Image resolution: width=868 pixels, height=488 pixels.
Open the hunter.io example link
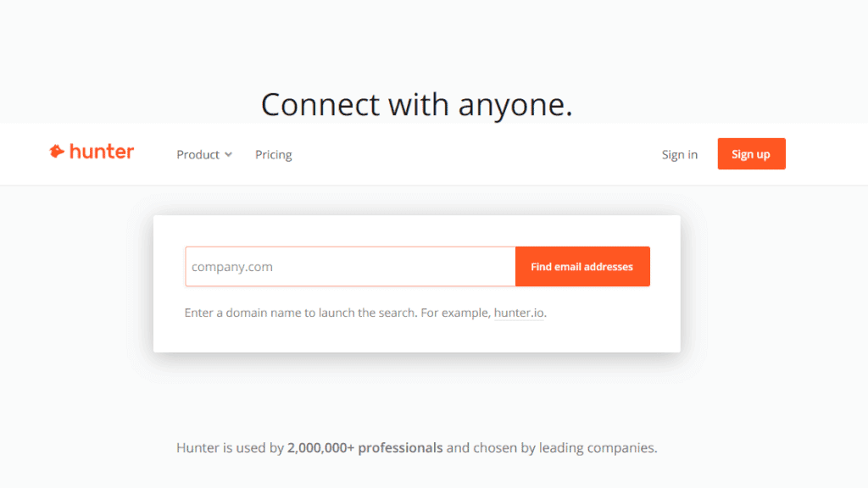(x=519, y=313)
